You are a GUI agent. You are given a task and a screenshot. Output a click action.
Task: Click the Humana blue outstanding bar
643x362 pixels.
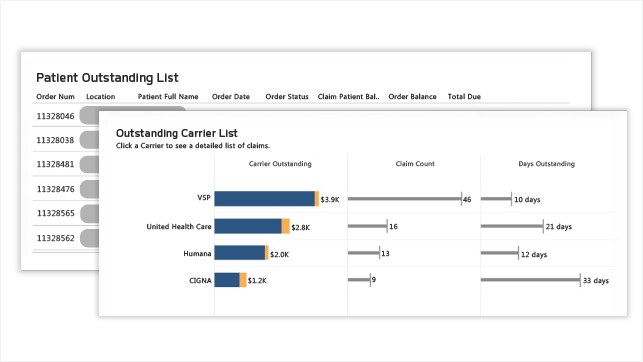tap(240, 253)
